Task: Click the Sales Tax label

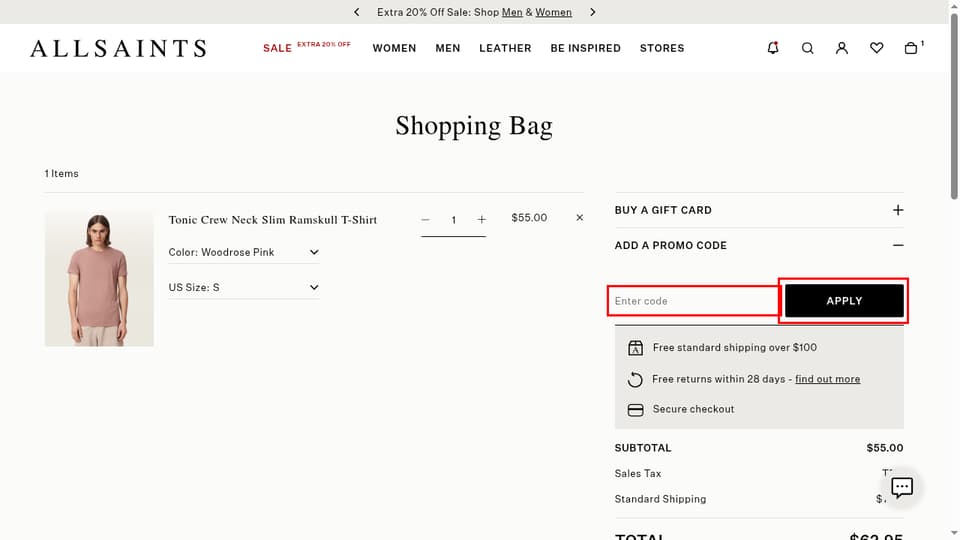Action: tap(638, 473)
